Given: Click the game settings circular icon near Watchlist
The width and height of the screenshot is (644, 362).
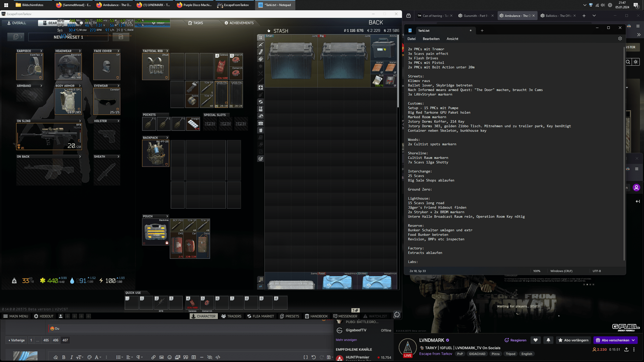Looking at the screenshot, I should [397, 314].
